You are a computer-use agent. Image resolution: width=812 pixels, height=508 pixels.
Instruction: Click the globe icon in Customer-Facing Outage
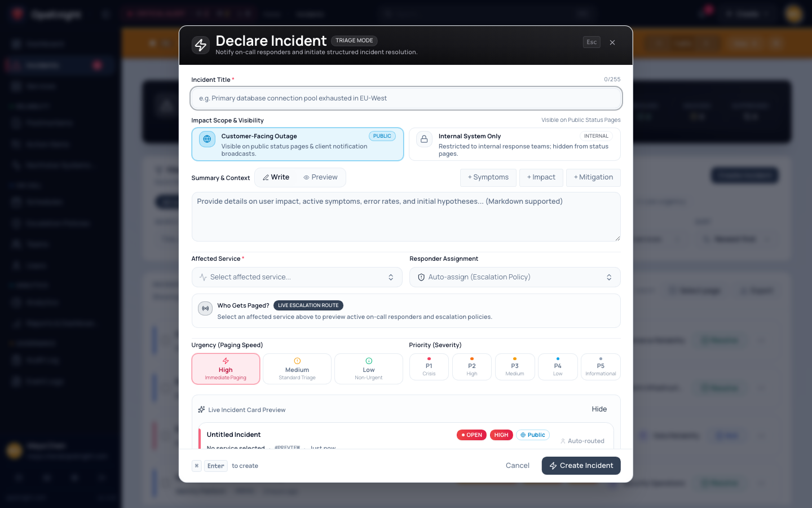[208, 139]
